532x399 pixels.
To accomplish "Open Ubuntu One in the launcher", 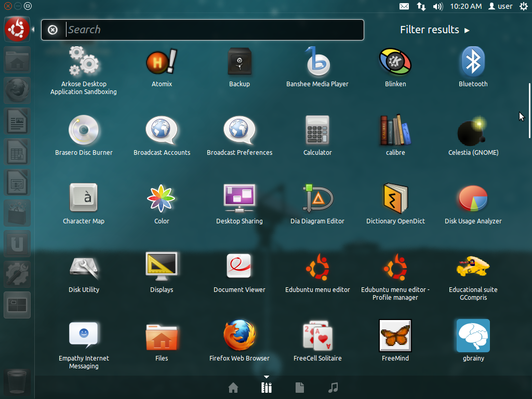I will coord(17,244).
